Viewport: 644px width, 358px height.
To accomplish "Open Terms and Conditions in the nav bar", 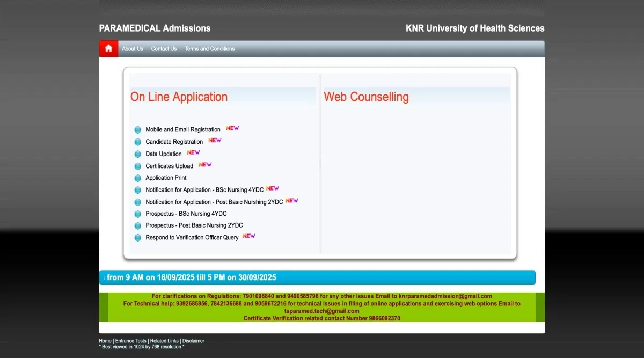I will tap(210, 49).
